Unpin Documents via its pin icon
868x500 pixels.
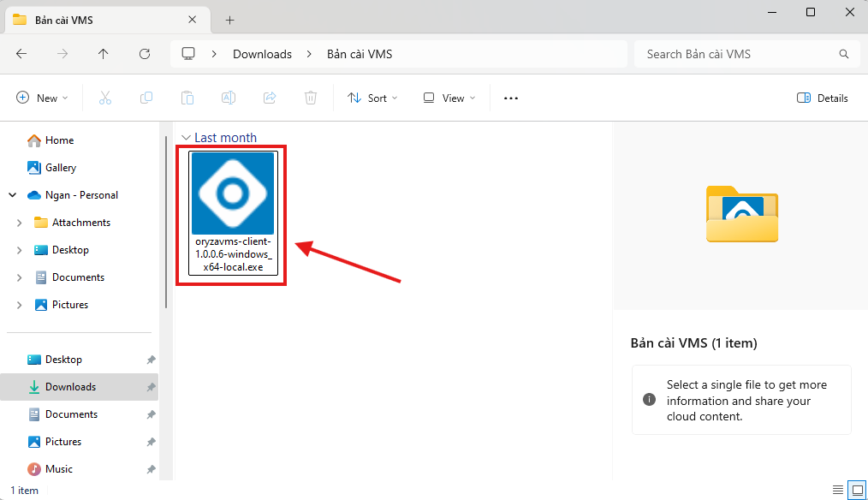coord(151,414)
